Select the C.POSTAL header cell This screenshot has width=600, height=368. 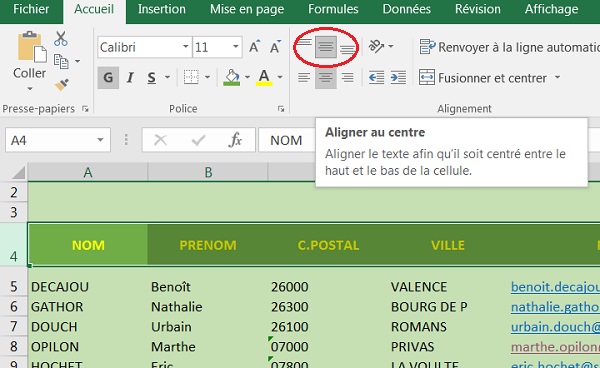[x=328, y=245]
